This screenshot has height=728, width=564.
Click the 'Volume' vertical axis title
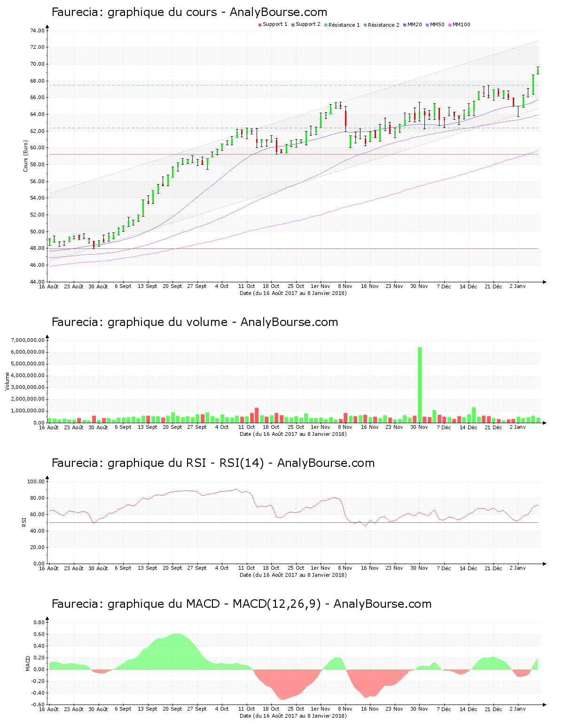(7, 381)
